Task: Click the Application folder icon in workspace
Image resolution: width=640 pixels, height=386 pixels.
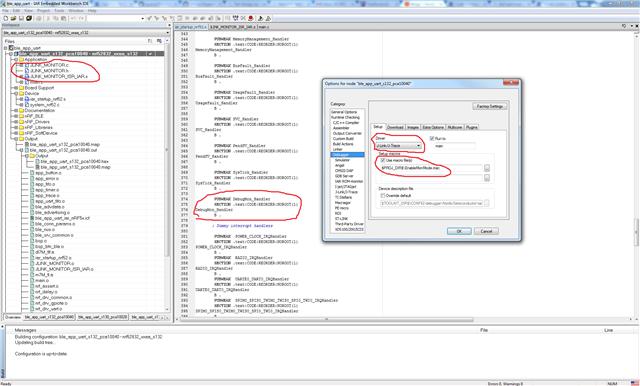Action: click(x=22, y=60)
